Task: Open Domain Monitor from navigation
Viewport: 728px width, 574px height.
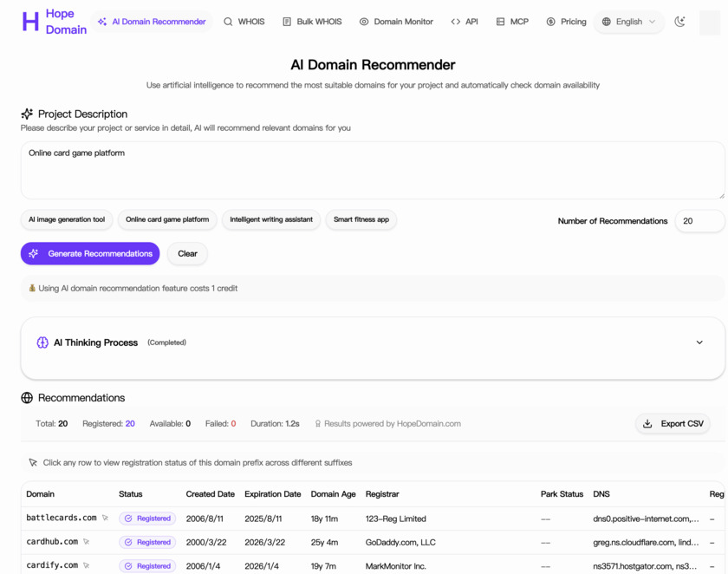Action: (396, 22)
